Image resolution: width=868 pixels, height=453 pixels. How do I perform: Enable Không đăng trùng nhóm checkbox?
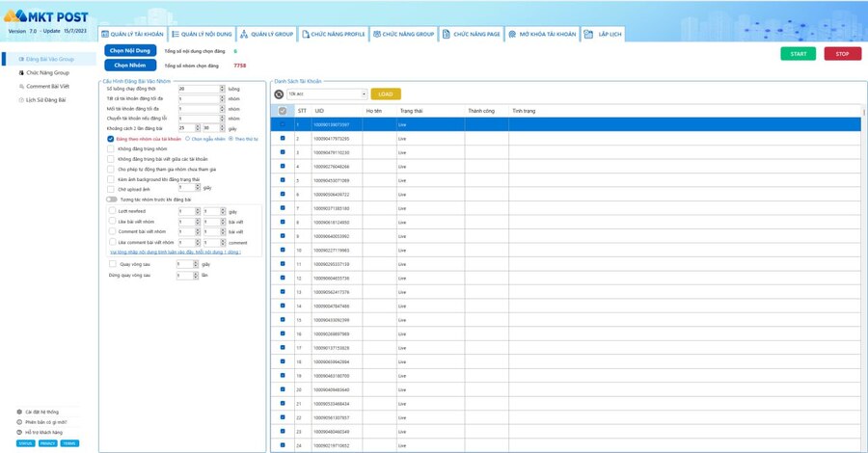point(111,148)
